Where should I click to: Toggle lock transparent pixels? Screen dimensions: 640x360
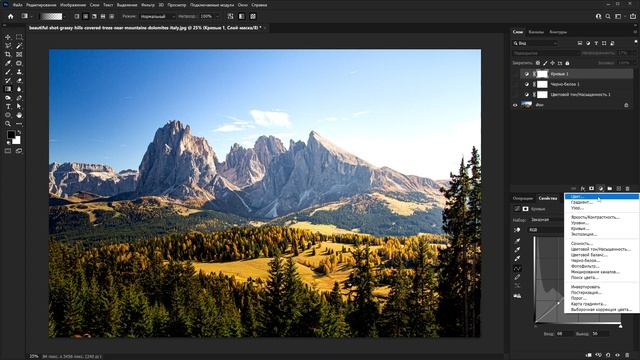pyautogui.click(x=538, y=63)
